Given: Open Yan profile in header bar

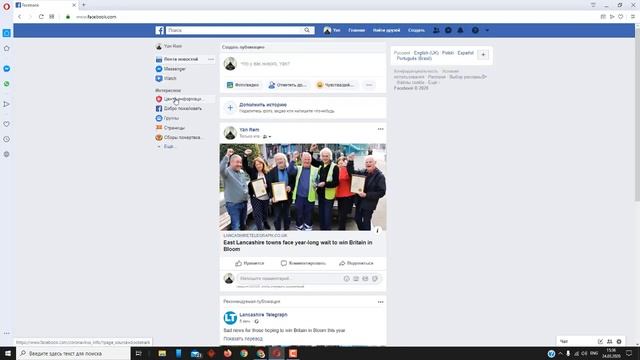Looking at the screenshot, I should click(332, 30).
